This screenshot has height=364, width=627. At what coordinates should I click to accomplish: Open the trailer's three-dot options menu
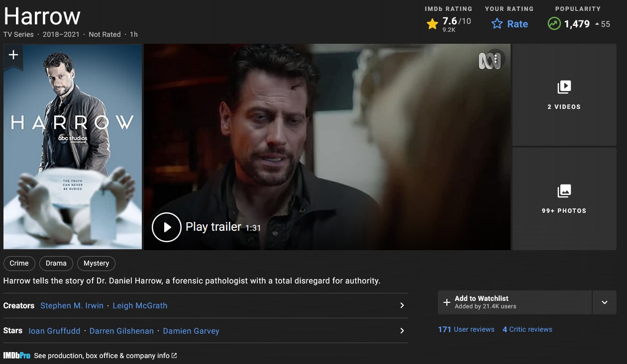point(496,59)
